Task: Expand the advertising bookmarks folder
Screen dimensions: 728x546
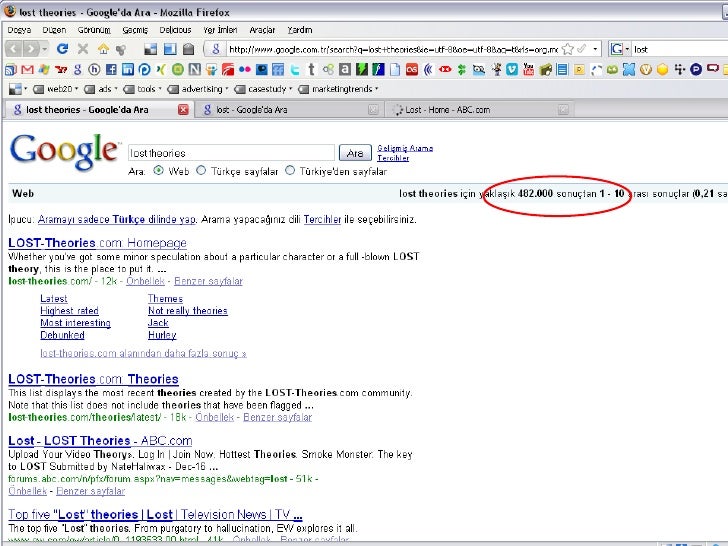Action: tap(198, 89)
